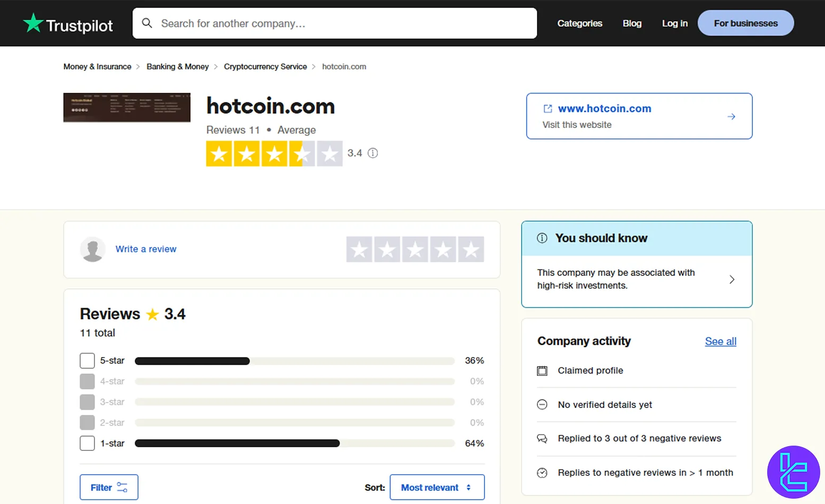Rate five stars in the write-review box
Image resolution: width=825 pixels, height=504 pixels.
click(x=471, y=249)
